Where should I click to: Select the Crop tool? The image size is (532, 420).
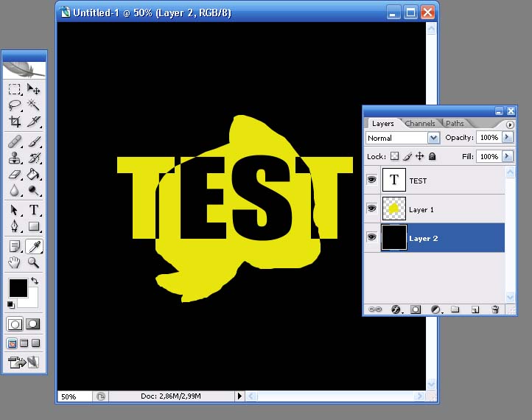15,121
